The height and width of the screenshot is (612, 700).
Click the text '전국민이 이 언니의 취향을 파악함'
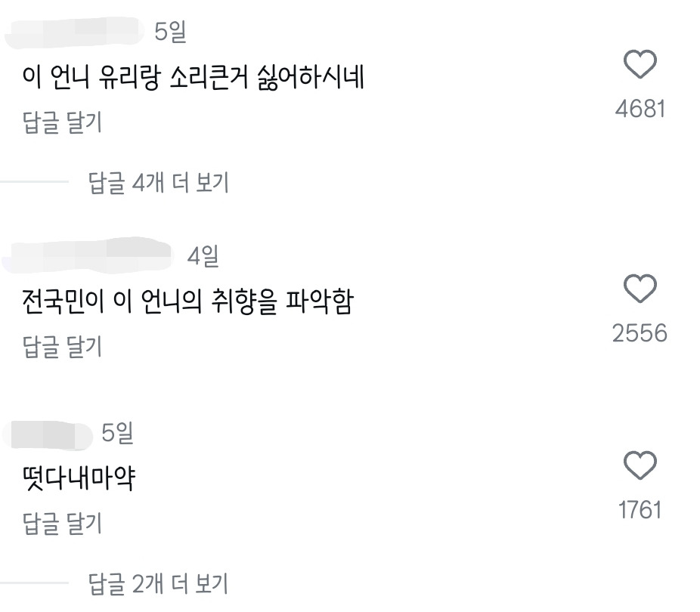(x=188, y=302)
